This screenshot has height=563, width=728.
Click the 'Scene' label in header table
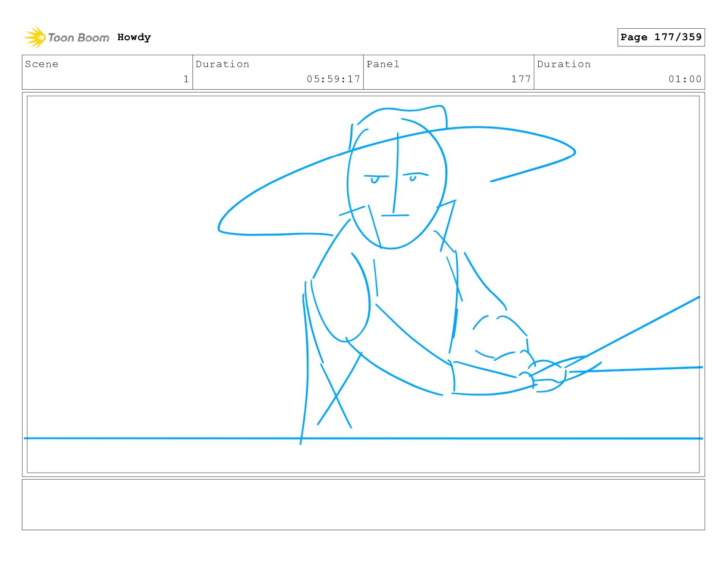pos(41,64)
